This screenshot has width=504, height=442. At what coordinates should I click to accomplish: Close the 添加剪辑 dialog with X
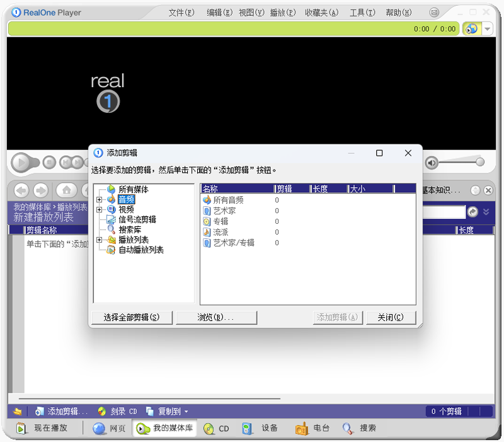point(408,153)
